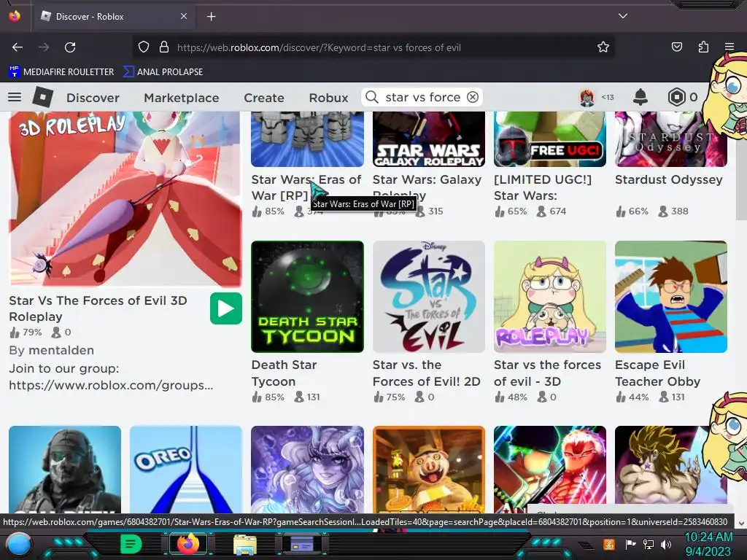The width and height of the screenshot is (747, 560).
Task: Open File Explorer from the taskbar
Action: coord(245,545)
